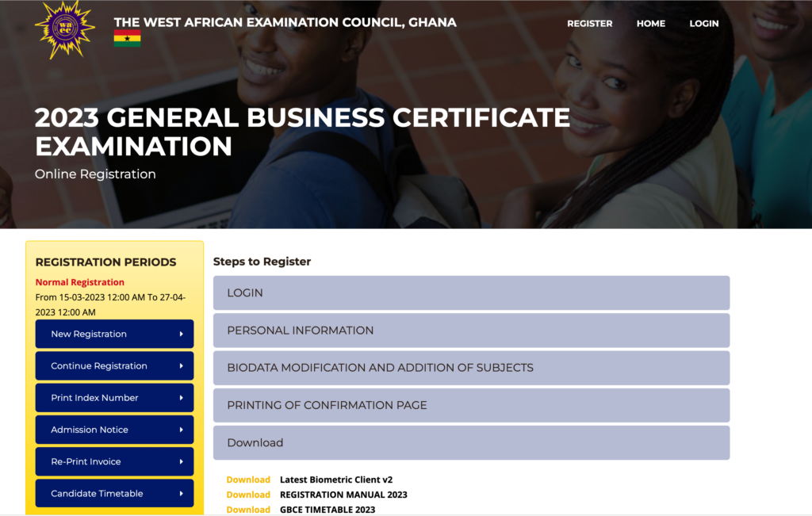Click the Normal Registration red label

pyautogui.click(x=80, y=282)
